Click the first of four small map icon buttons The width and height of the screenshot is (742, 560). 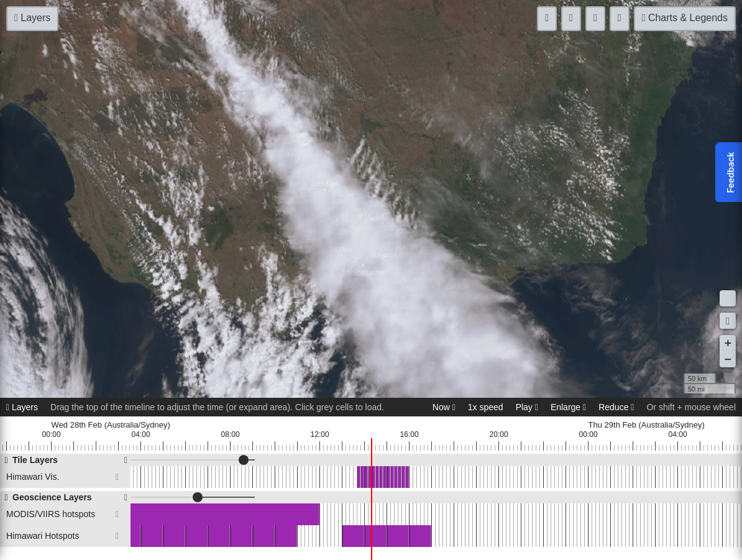tap(547, 19)
